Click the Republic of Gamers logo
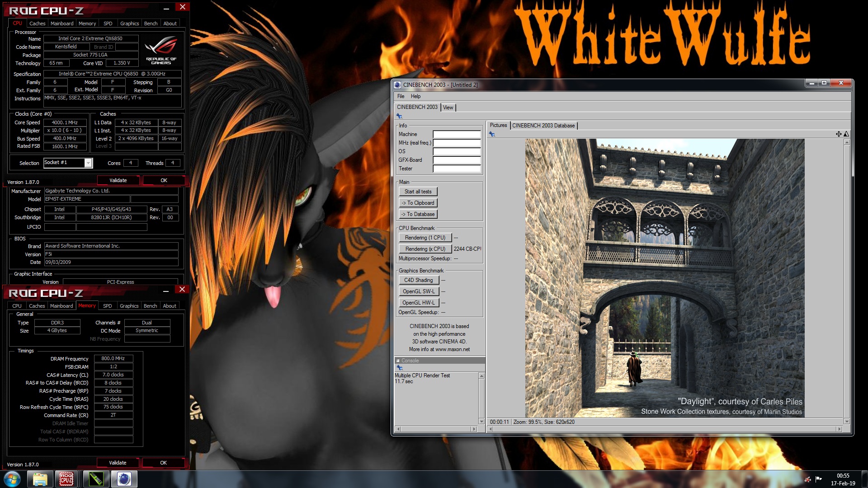The image size is (868, 488). click(161, 51)
